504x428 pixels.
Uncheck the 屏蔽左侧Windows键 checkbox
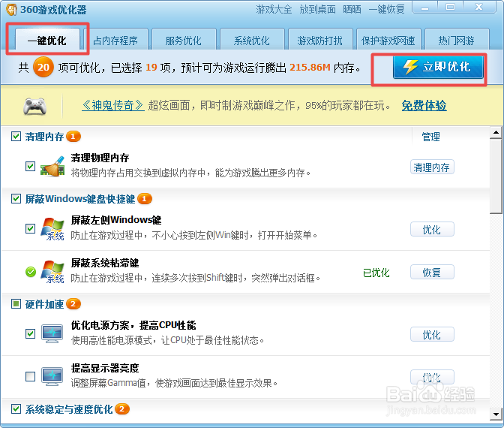coord(30,229)
